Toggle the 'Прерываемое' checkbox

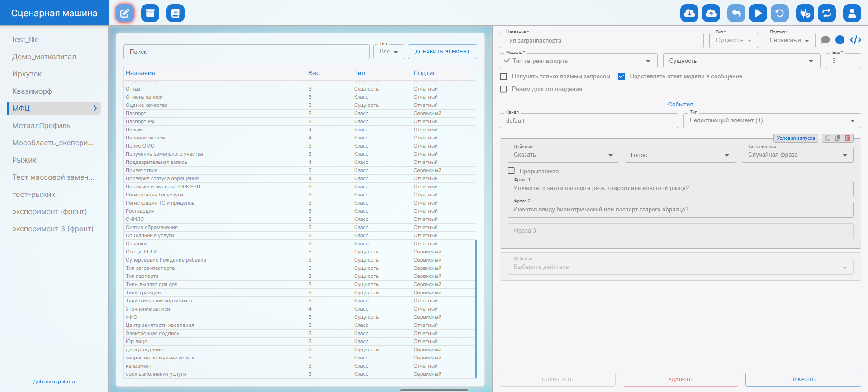511,171
